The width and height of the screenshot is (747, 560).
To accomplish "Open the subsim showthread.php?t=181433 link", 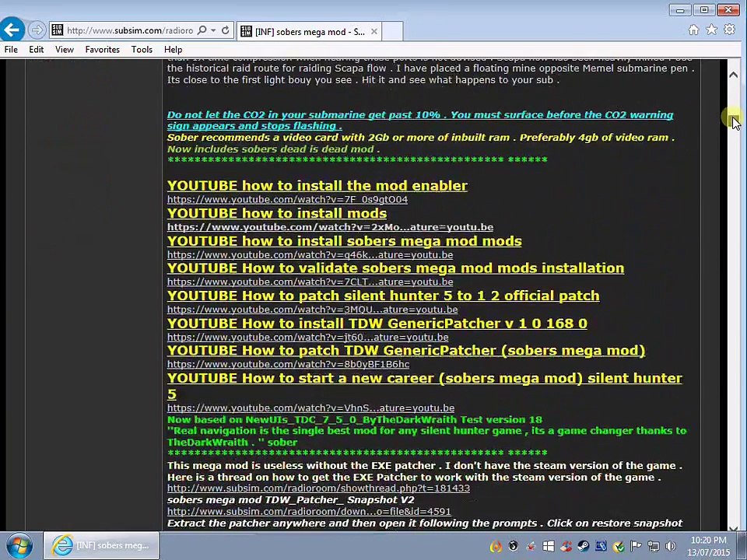I will click(318, 488).
